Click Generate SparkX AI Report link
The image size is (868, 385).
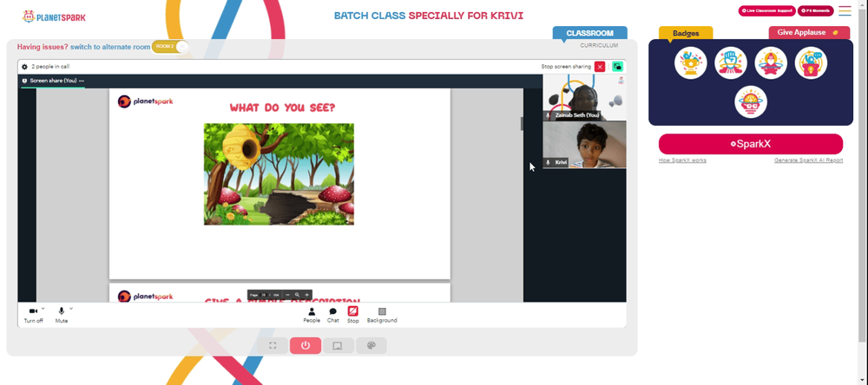(808, 160)
